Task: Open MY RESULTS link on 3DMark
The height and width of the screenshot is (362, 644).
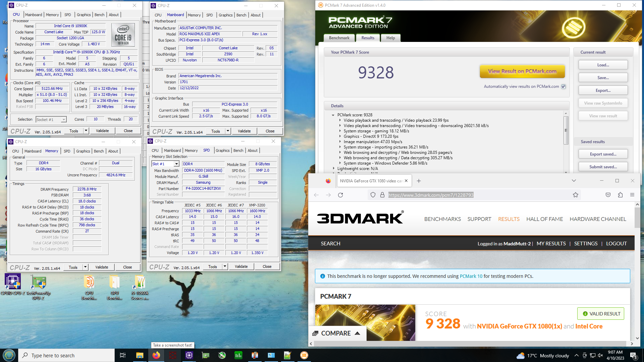Action: point(551,244)
